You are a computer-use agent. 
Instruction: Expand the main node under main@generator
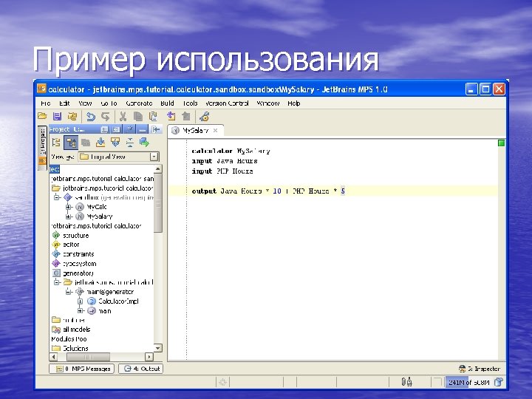[x=80, y=310]
